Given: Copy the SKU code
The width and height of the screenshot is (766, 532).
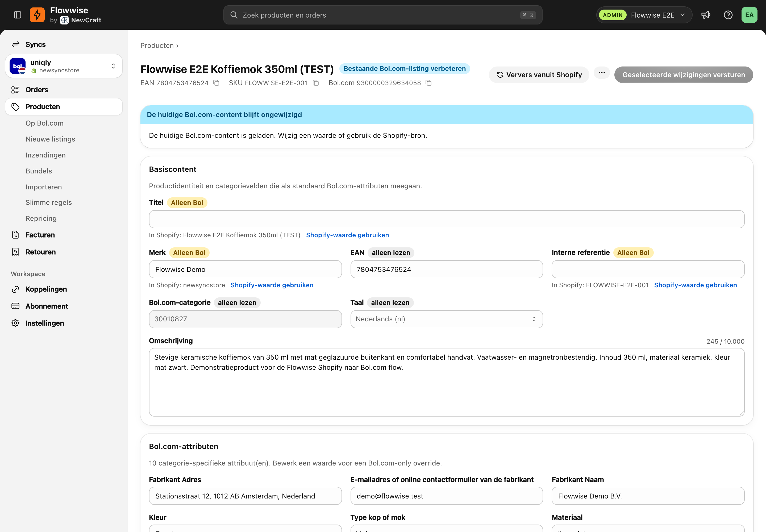Looking at the screenshot, I should [316, 83].
